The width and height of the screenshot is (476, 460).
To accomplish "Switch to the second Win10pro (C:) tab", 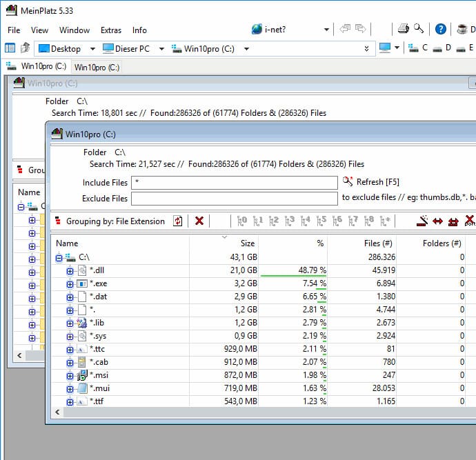I will point(97,67).
